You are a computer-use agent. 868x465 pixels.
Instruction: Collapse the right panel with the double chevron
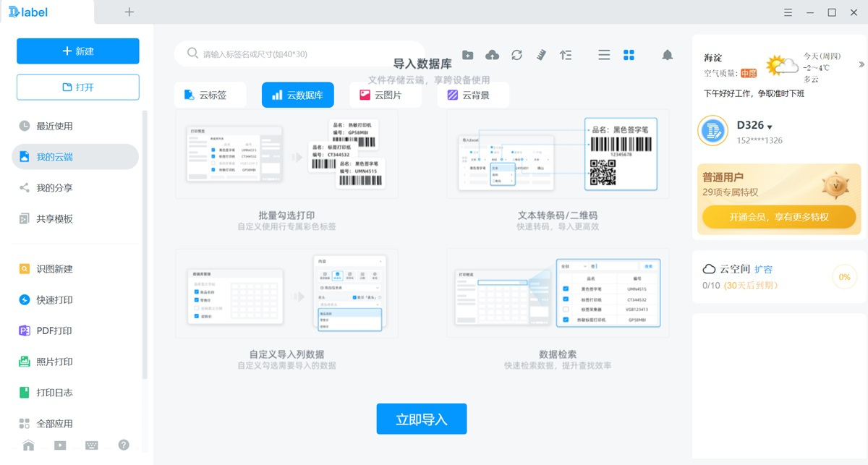861,64
